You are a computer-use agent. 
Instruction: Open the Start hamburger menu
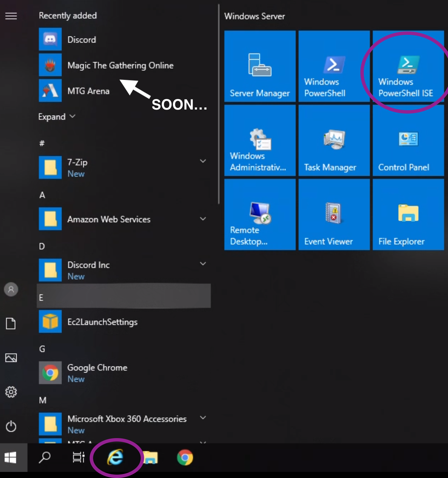(x=11, y=16)
